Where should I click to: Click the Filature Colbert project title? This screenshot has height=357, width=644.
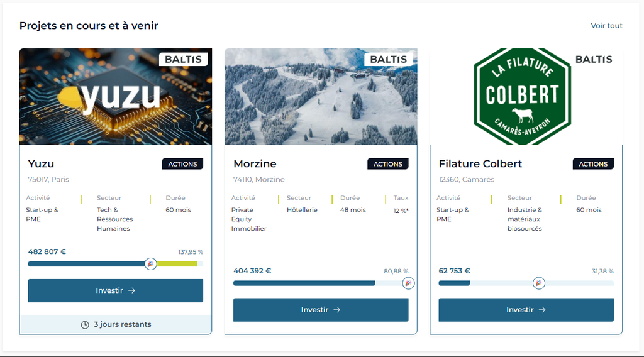coord(480,163)
